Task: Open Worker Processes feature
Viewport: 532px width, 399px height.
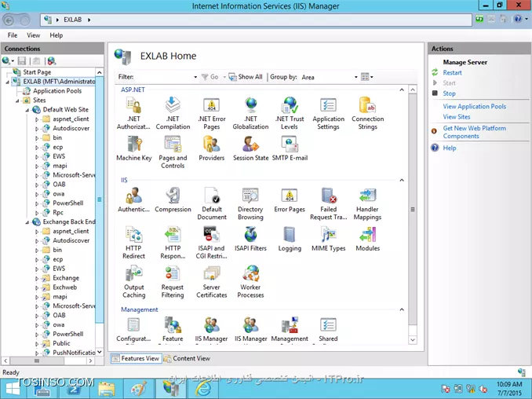Action: (251, 281)
